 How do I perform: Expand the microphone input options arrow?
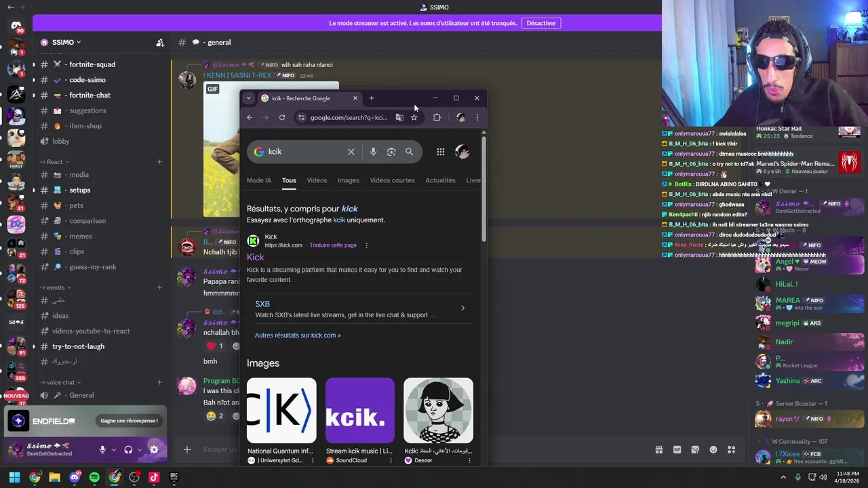pos(114,449)
